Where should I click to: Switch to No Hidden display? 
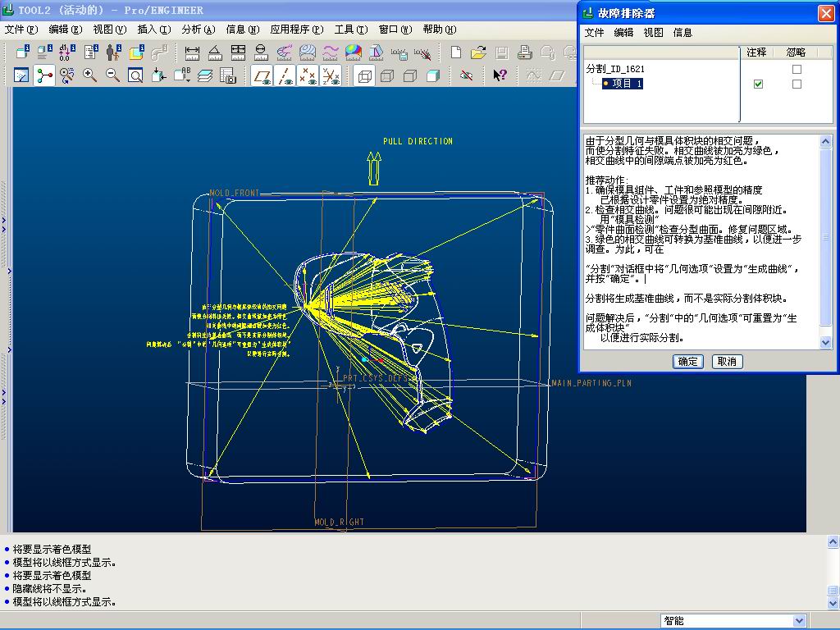click(410, 75)
